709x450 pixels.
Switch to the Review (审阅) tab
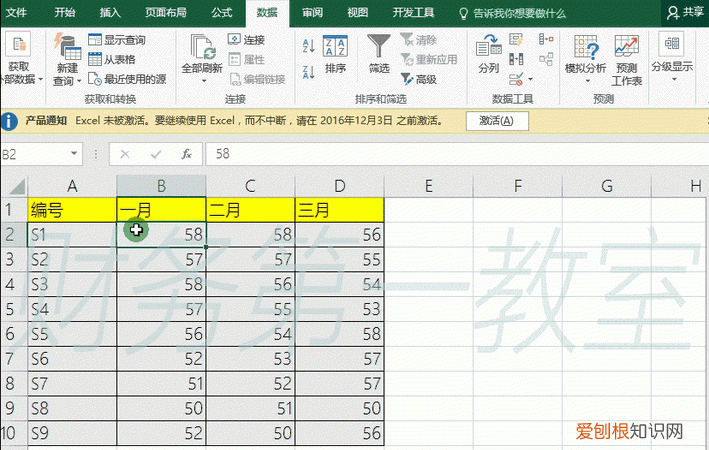pyautogui.click(x=312, y=13)
